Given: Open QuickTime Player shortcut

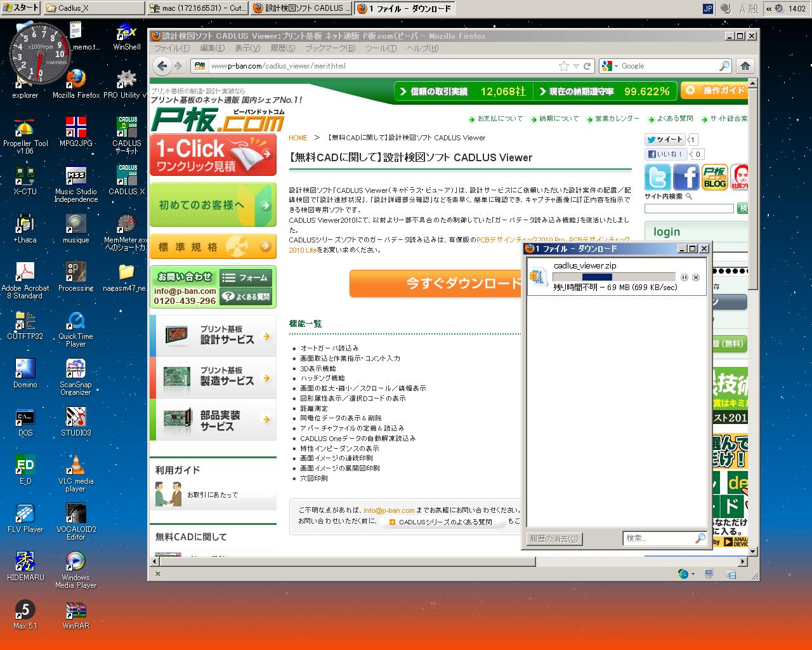Looking at the screenshot, I should pyautogui.click(x=76, y=329).
